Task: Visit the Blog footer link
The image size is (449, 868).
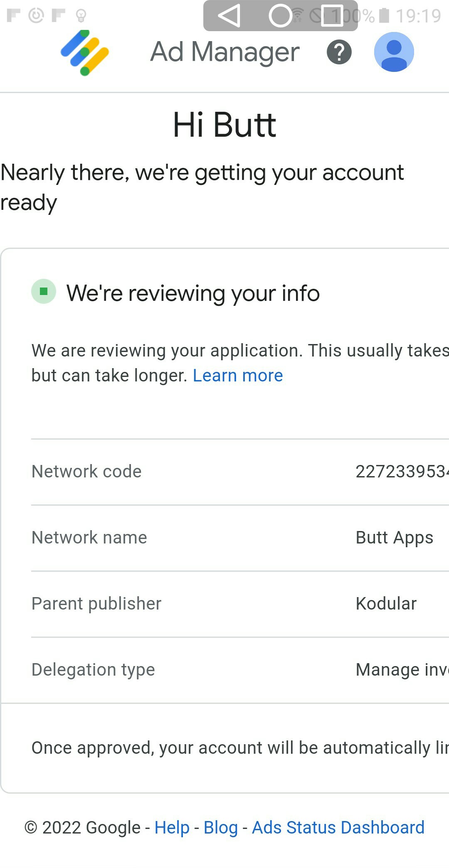Action: (x=221, y=827)
